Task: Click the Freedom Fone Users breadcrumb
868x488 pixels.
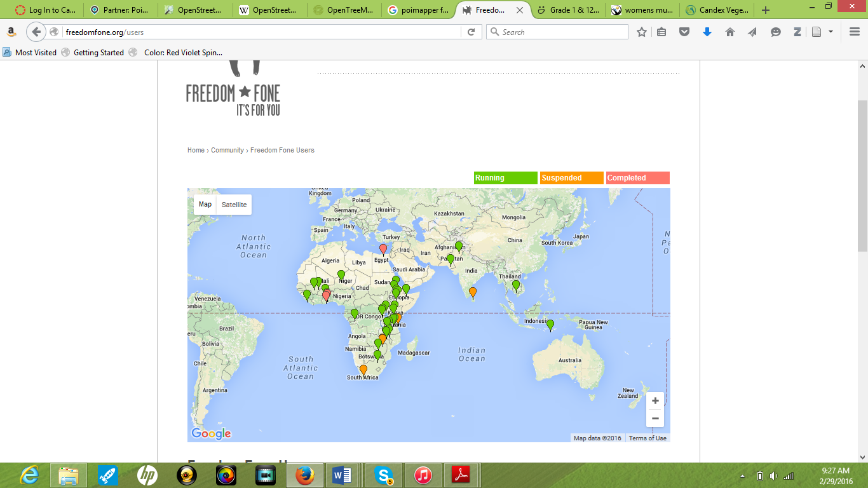Action: point(282,150)
